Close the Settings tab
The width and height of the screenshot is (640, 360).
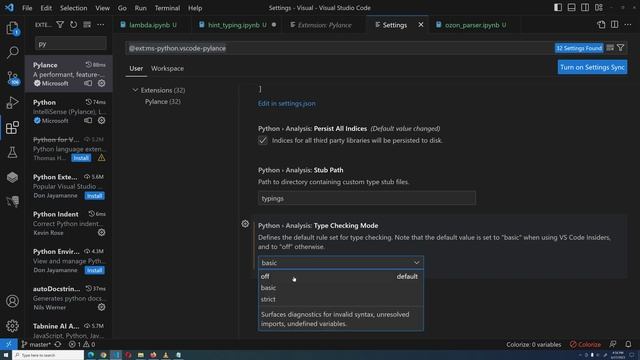pyautogui.click(x=421, y=25)
